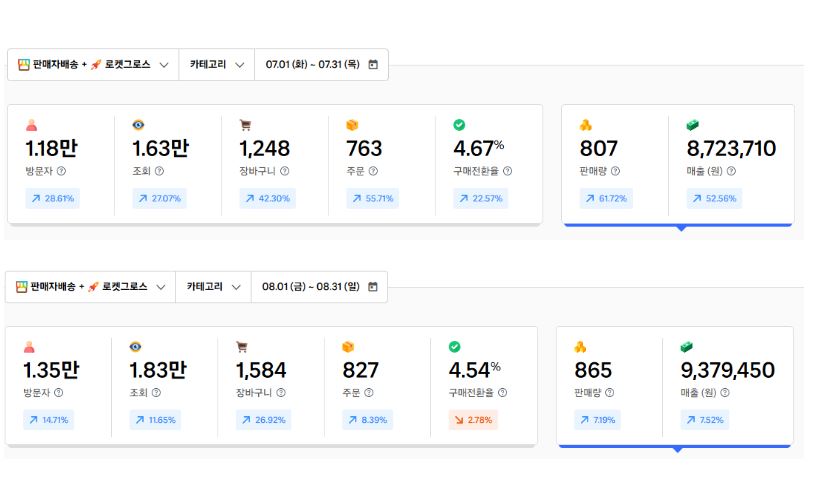Click the help icon next to 장바구니 under 1,584

(x=281, y=393)
